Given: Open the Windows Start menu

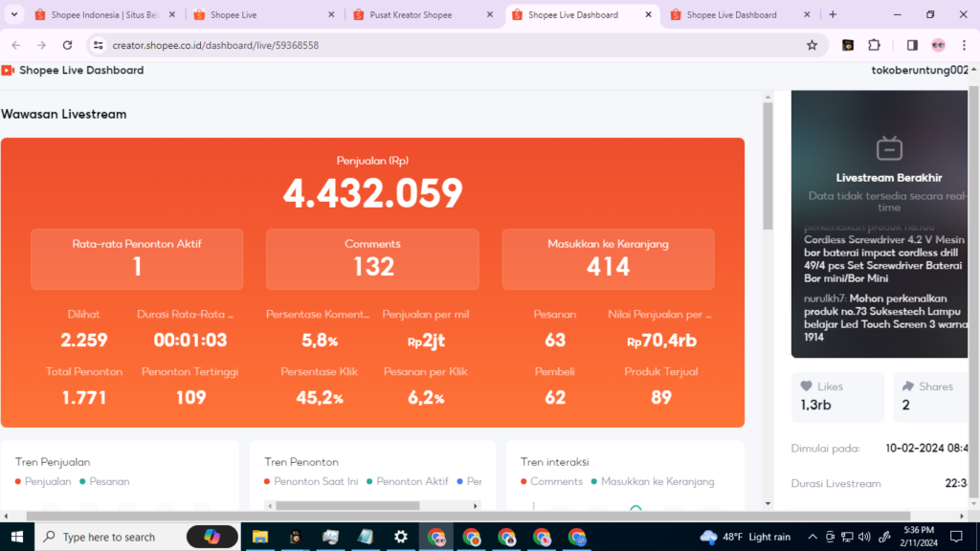Looking at the screenshot, I should click(x=17, y=537).
